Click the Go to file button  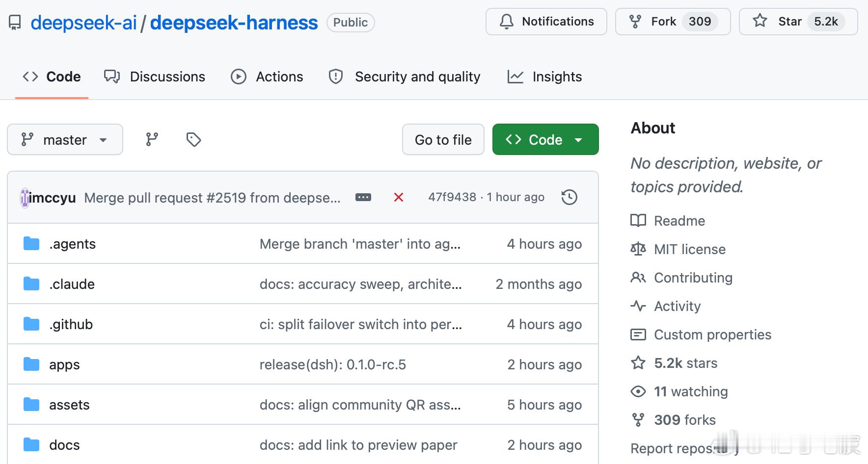click(x=443, y=140)
